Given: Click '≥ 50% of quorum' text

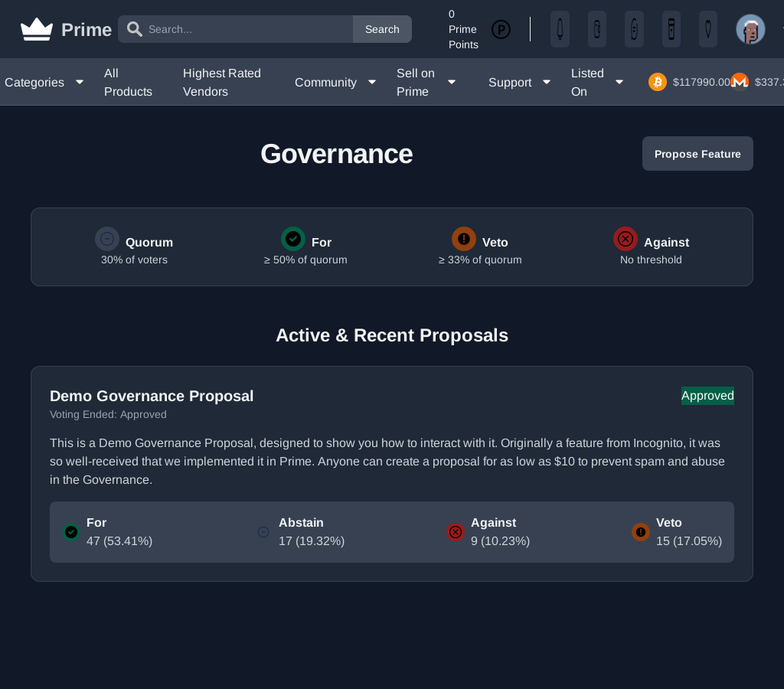Looking at the screenshot, I should click(305, 260).
